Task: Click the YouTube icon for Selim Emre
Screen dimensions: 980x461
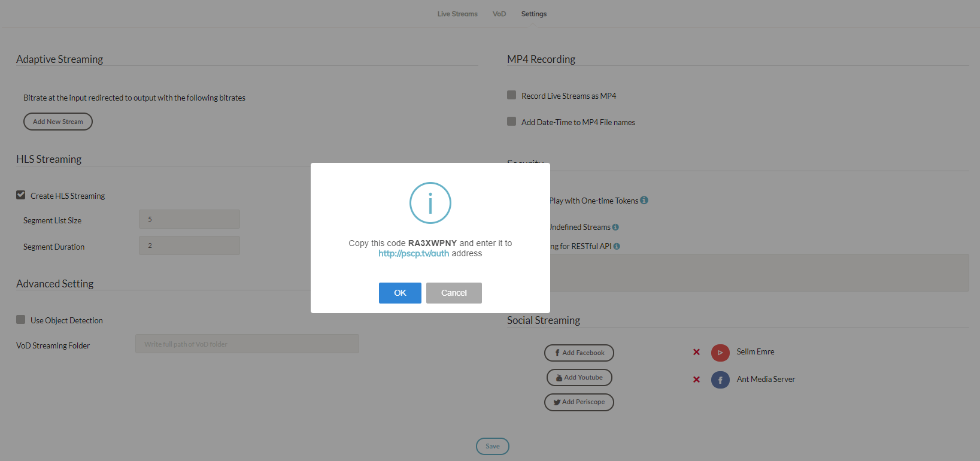Action: point(720,353)
